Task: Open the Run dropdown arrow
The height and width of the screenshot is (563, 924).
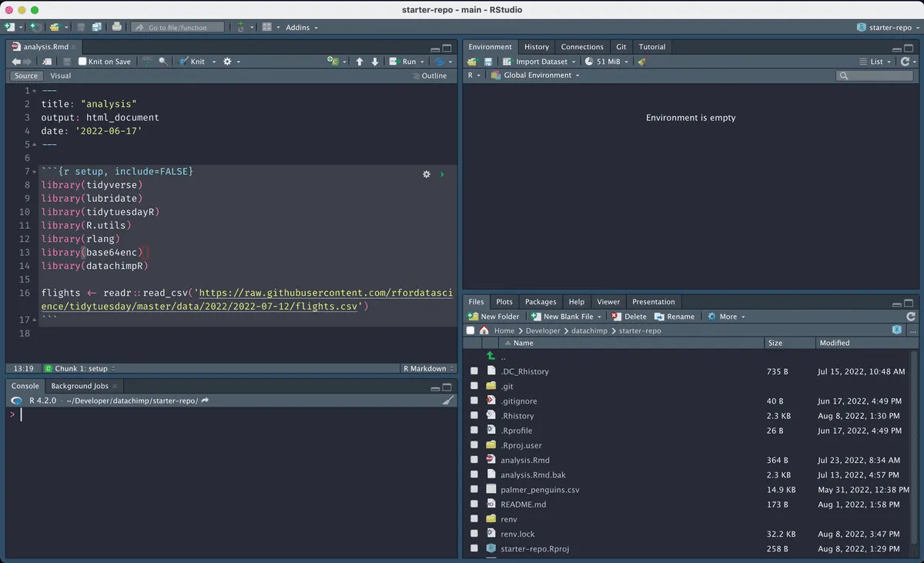Action: (x=423, y=62)
